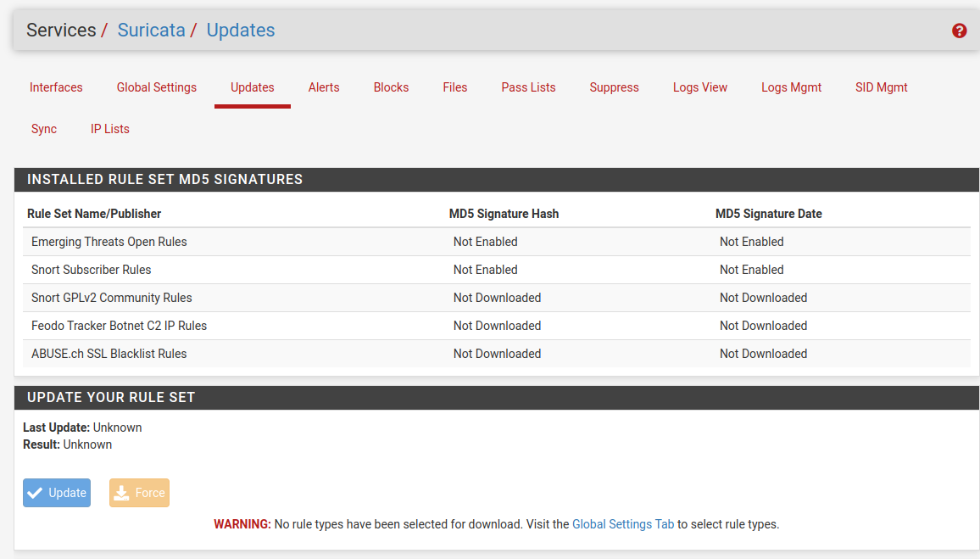Image resolution: width=980 pixels, height=559 pixels.
Task: Open the Sync tab
Action: pos(44,129)
